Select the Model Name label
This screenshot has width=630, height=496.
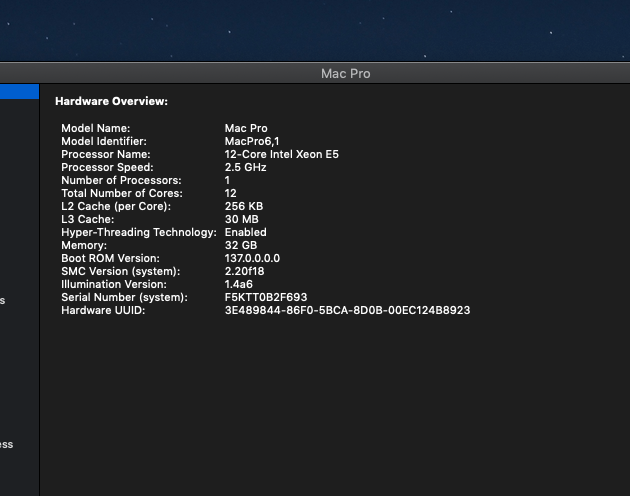[x=96, y=128]
